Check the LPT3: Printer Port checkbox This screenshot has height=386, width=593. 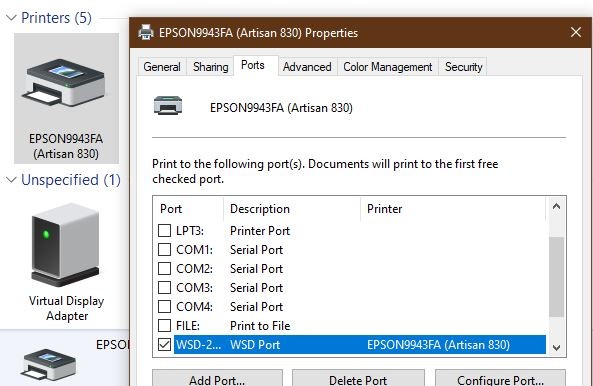point(164,230)
